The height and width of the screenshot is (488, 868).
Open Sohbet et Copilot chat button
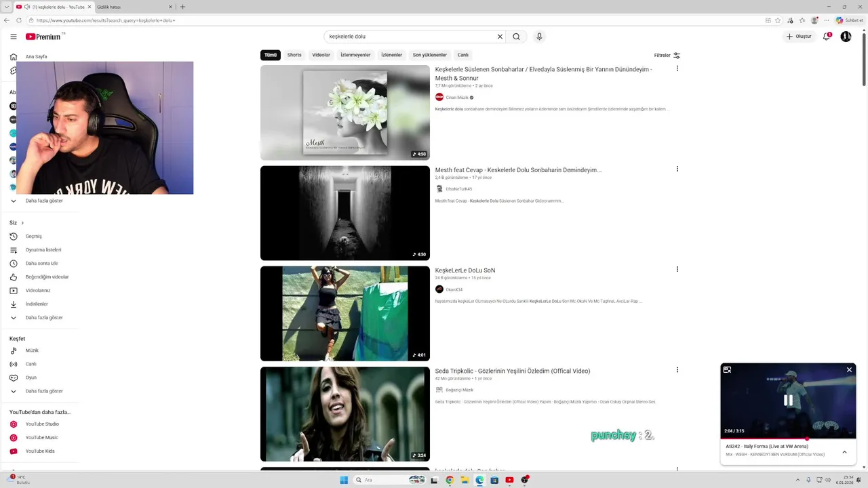click(850, 20)
